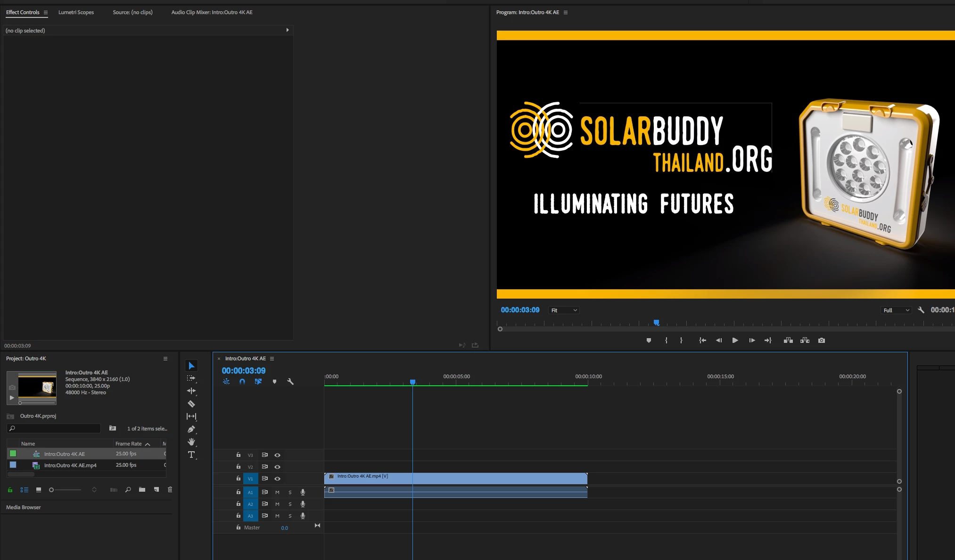Toggle V1 track output eye
This screenshot has width=955, height=560.
click(x=278, y=479)
